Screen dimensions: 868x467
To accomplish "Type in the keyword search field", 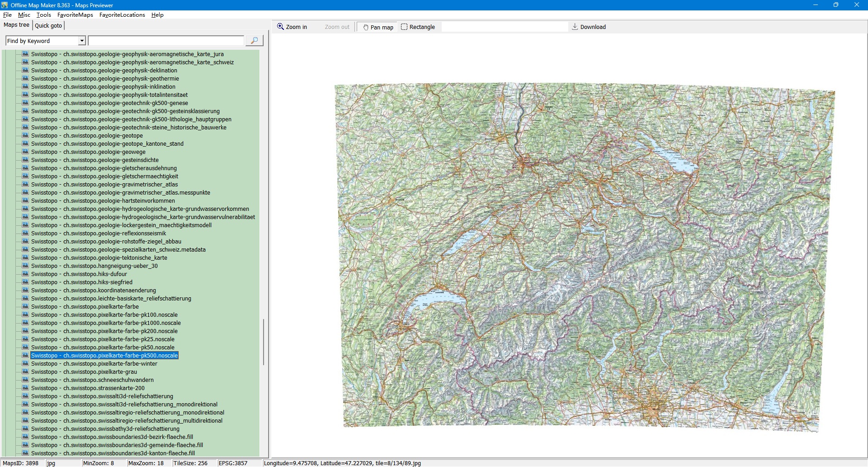I will click(x=166, y=41).
